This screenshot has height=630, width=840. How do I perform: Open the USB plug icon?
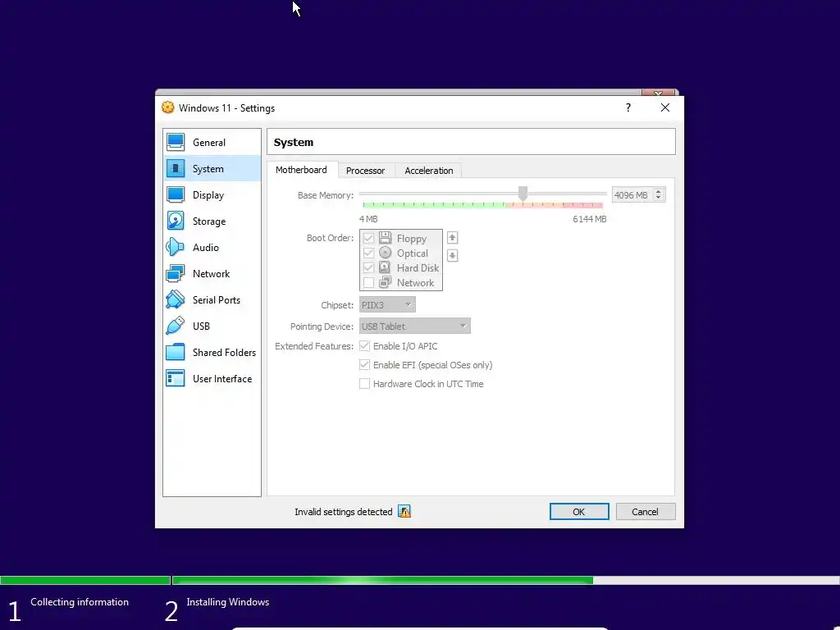(176, 326)
